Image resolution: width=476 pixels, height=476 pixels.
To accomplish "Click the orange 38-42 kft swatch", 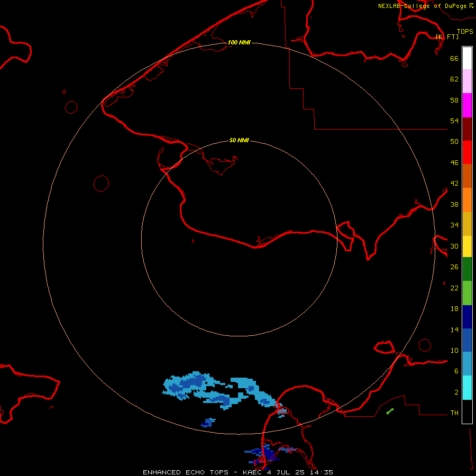I will 467,200.
